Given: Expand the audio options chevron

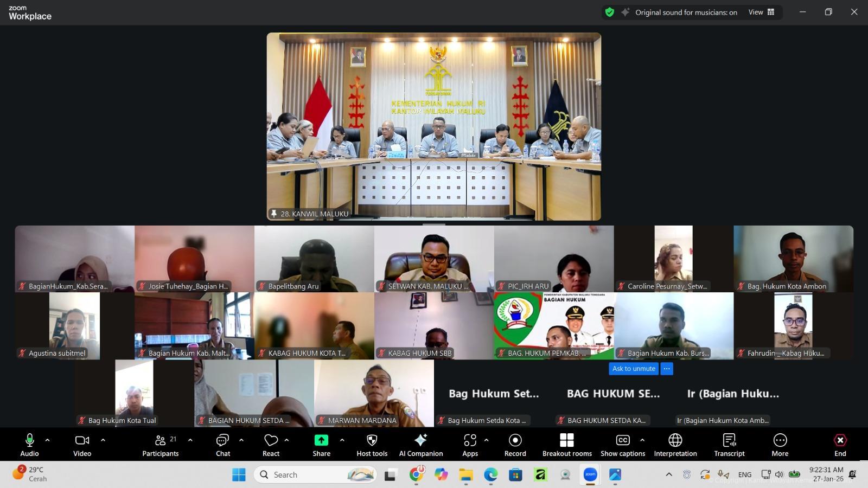Looking at the screenshot, I should (47, 440).
